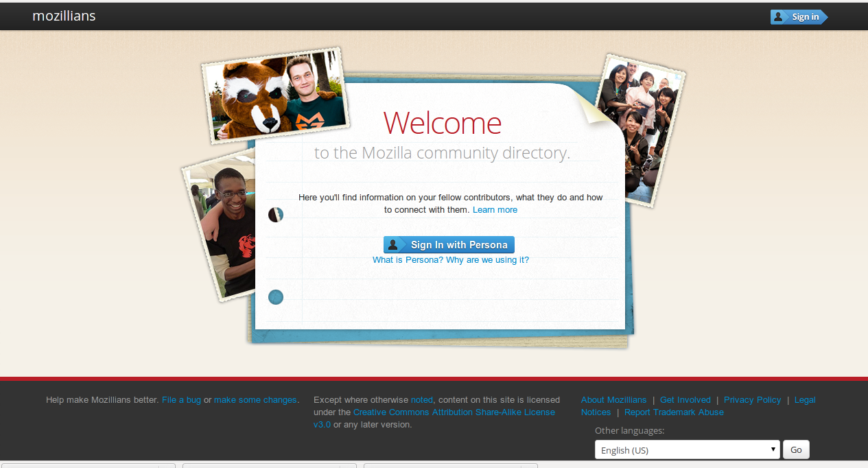Open the make some changes link
Viewport: 868px width, 468px height.
click(x=255, y=400)
